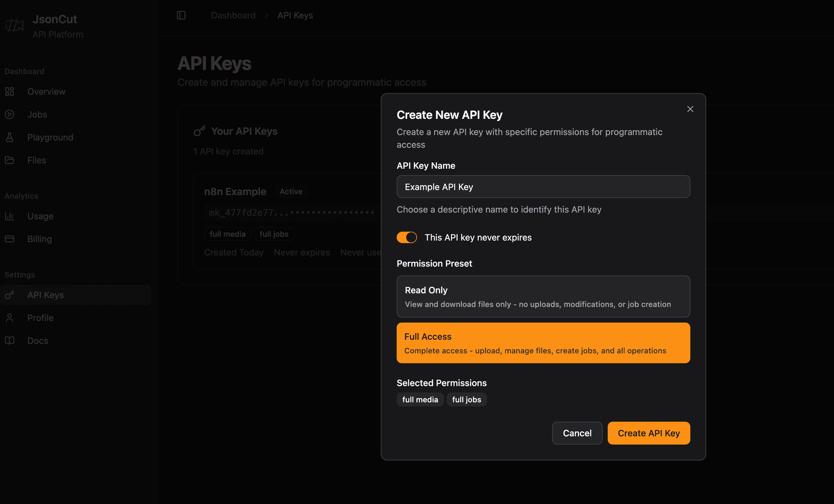Screen dimensions: 834x504
Task: Click the Docs book icon
Action: [x=10, y=341]
